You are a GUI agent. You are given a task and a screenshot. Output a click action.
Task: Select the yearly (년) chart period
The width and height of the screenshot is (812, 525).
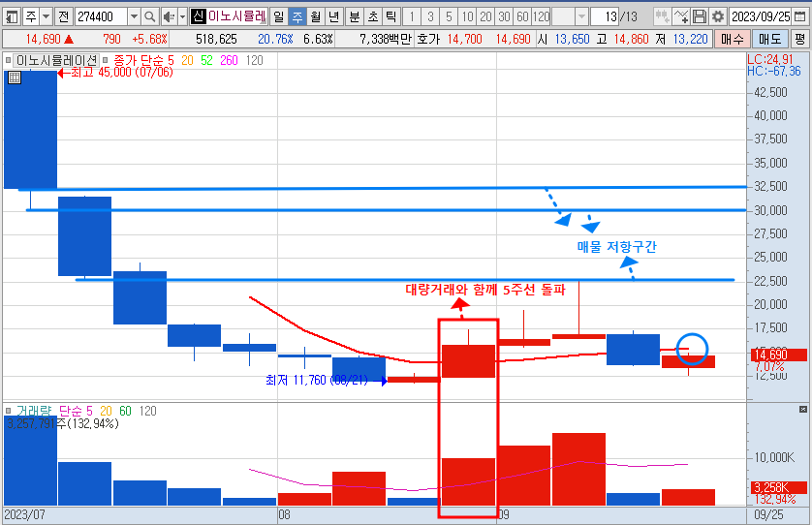coord(334,17)
